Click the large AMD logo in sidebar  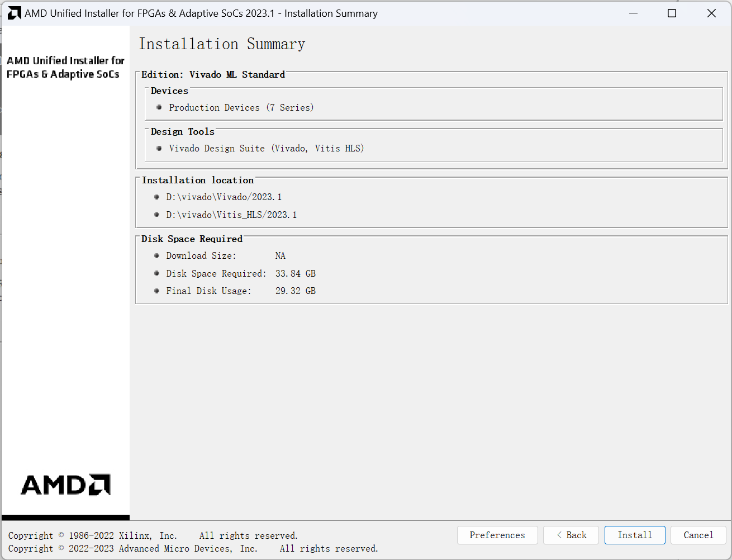[65, 485]
